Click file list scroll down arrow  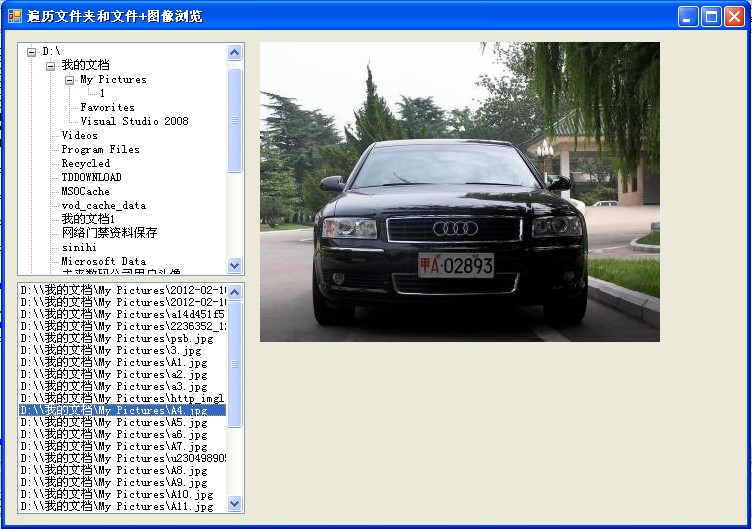point(235,504)
